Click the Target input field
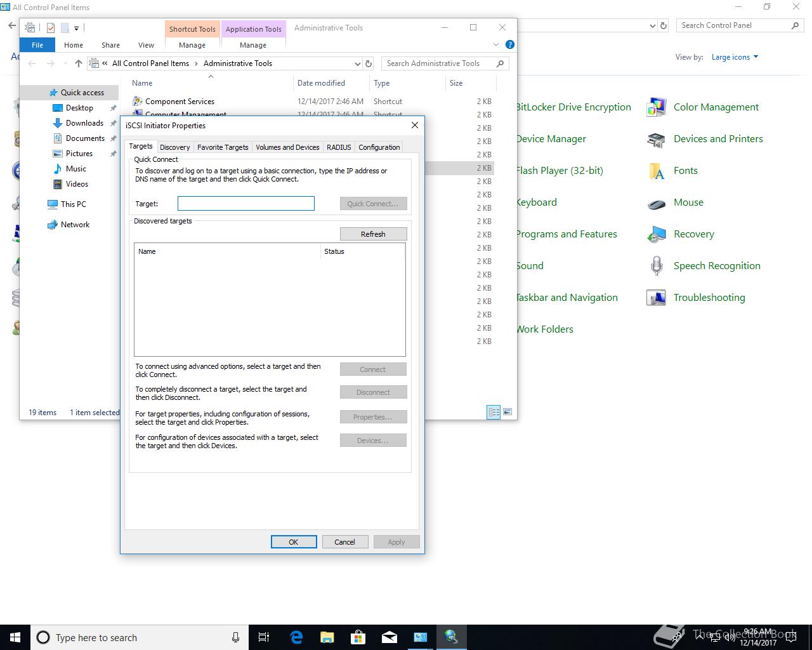Screen dimensions: 812x650 click(246, 204)
